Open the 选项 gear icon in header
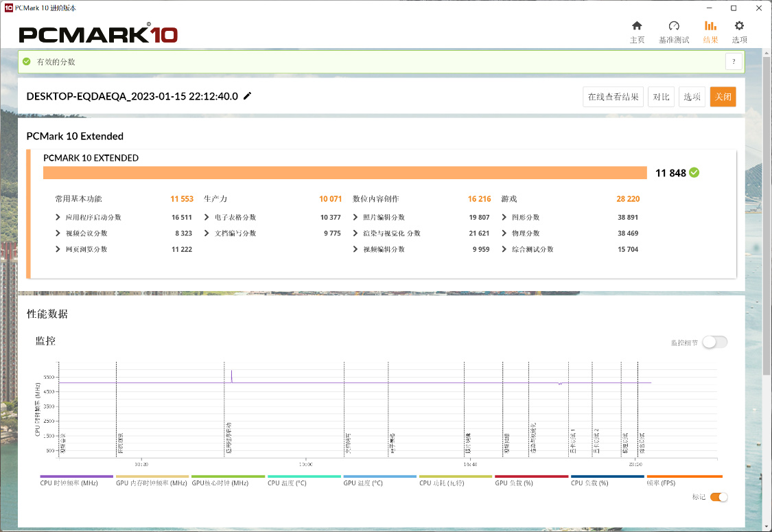772x532 pixels. (739, 25)
